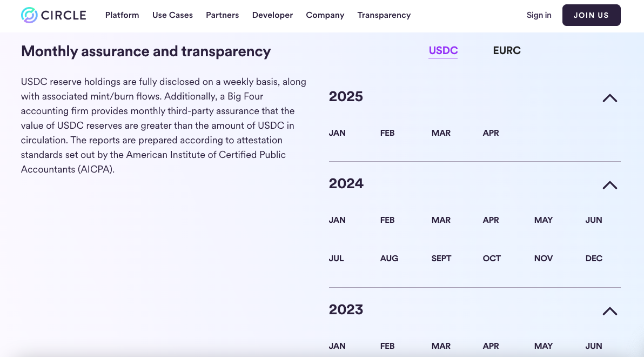Click the 2025 year heading
The width and height of the screenshot is (644, 357).
click(x=346, y=97)
